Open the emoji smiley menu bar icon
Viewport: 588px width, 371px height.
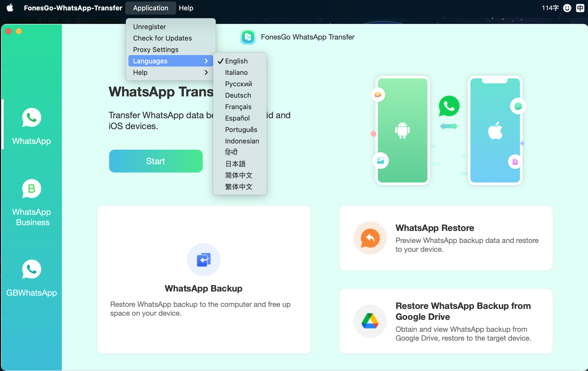pos(567,8)
